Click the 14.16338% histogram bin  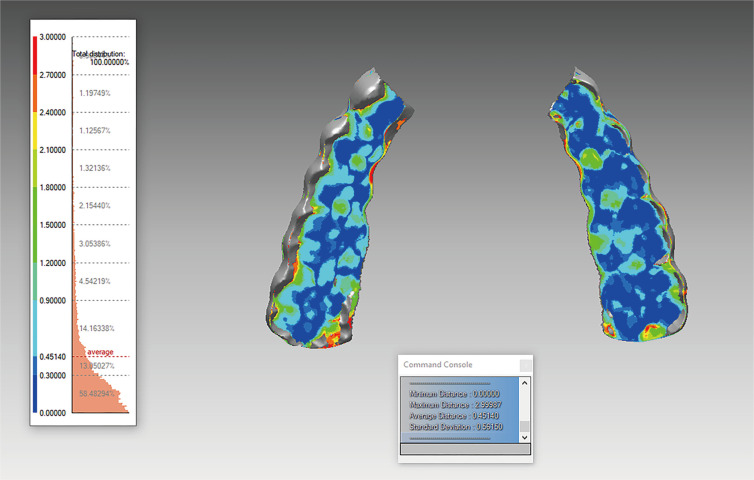point(96,328)
